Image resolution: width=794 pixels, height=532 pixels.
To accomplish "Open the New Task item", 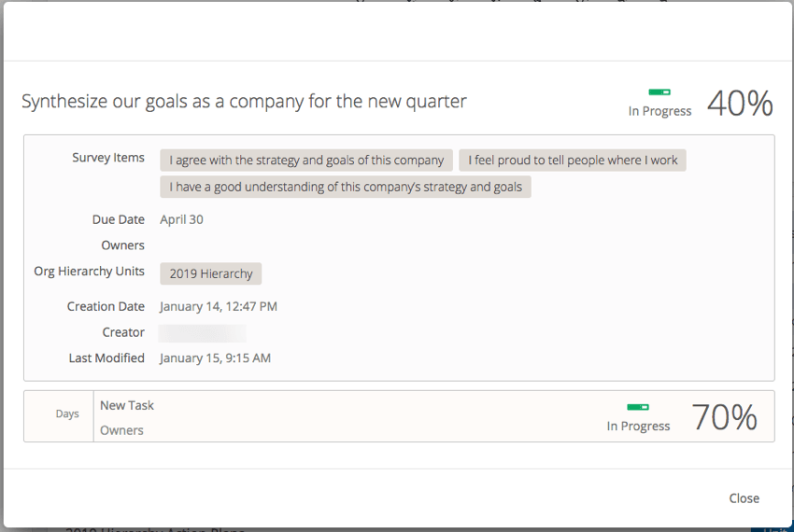I will [x=127, y=405].
